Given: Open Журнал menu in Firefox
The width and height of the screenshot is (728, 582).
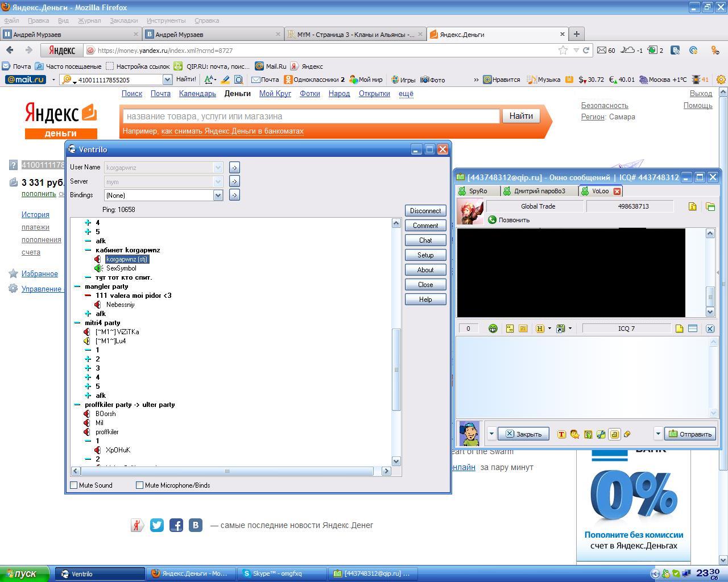Looking at the screenshot, I should coord(89,20).
